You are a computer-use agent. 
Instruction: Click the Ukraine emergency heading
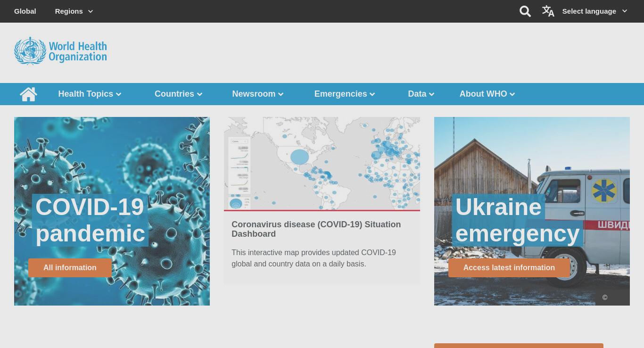pyautogui.click(x=517, y=220)
